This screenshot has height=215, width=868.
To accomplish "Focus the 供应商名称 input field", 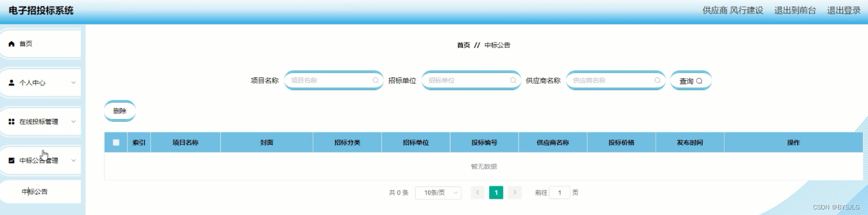I will (x=616, y=80).
